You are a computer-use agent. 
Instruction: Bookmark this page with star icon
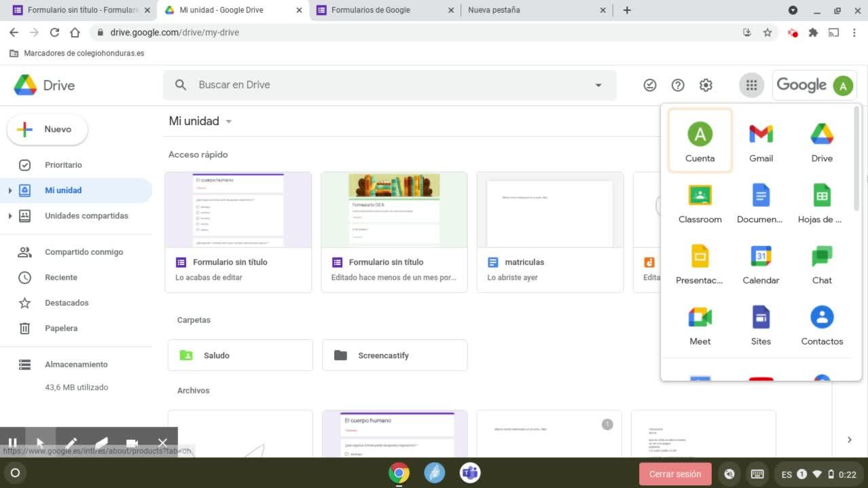767,32
